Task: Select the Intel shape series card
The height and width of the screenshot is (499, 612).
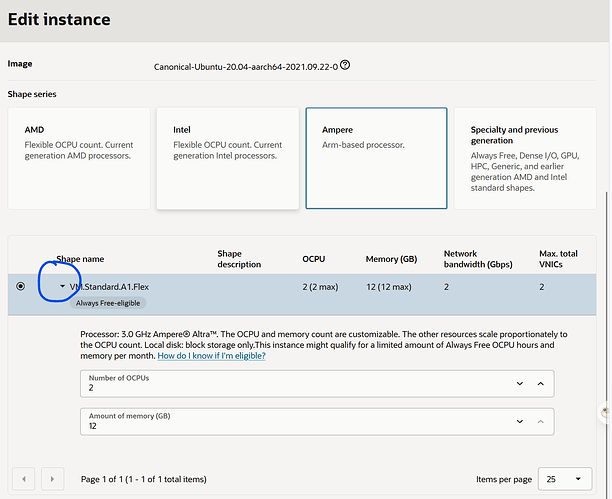Action: pyautogui.click(x=228, y=158)
